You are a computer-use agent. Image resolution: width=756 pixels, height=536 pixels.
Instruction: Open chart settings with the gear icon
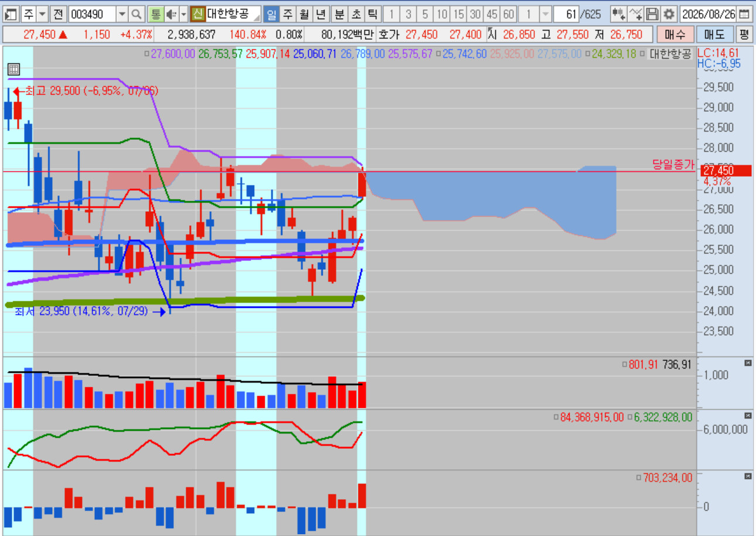point(668,13)
